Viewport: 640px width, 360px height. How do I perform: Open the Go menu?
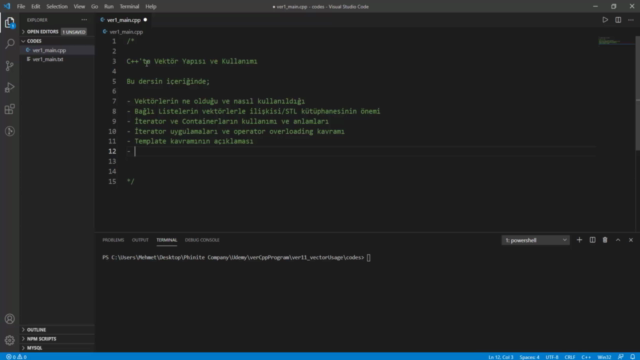(94, 7)
